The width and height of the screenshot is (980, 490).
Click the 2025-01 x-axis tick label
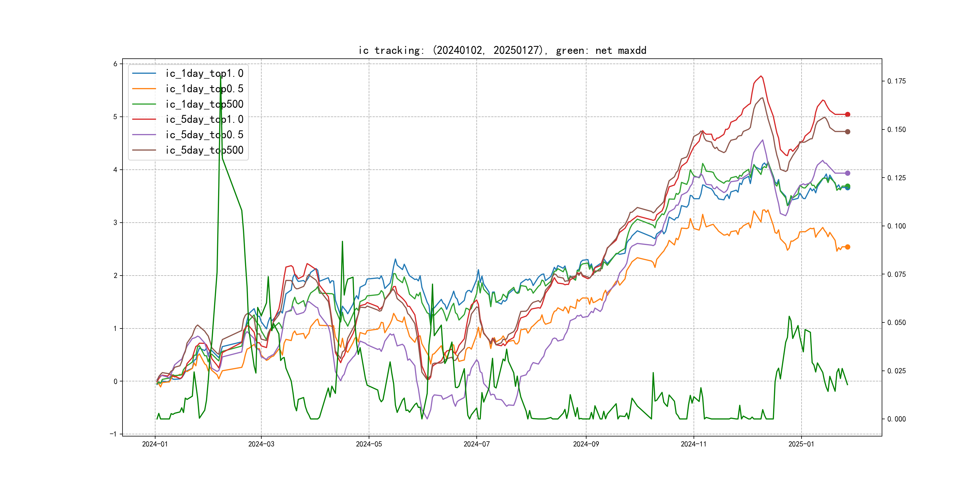pyautogui.click(x=801, y=444)
